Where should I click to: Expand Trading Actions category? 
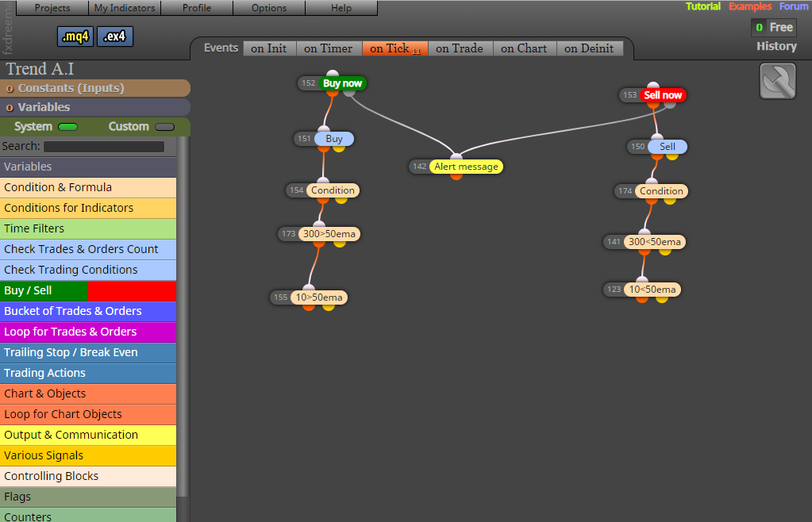[x=88, y=374]
